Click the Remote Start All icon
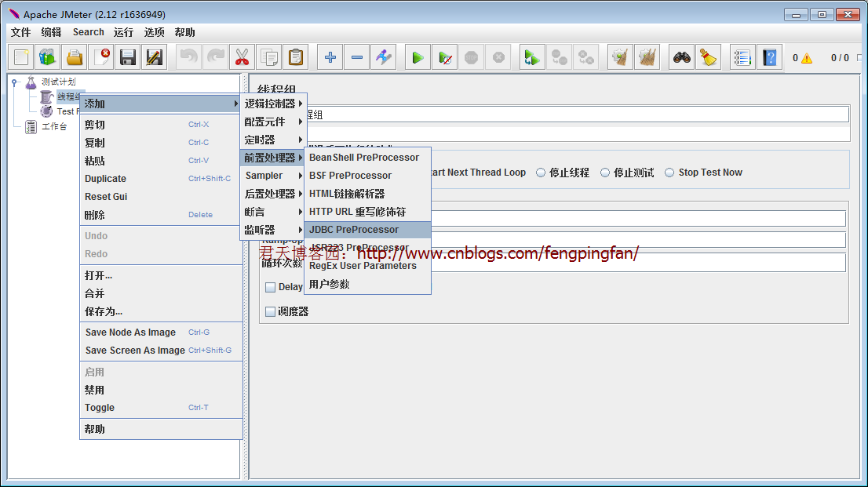The width and height of the screenshot is (868, 487). (x=532, y=57)
